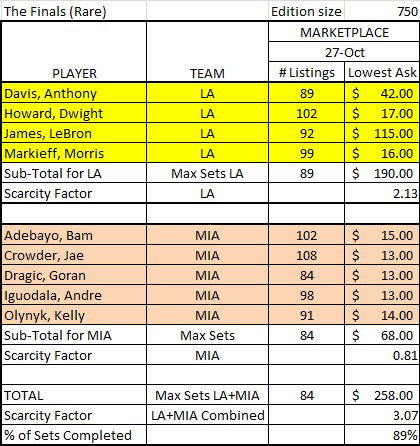Select the 'Sub-Total for LA' cell

(x=74, y=173)
